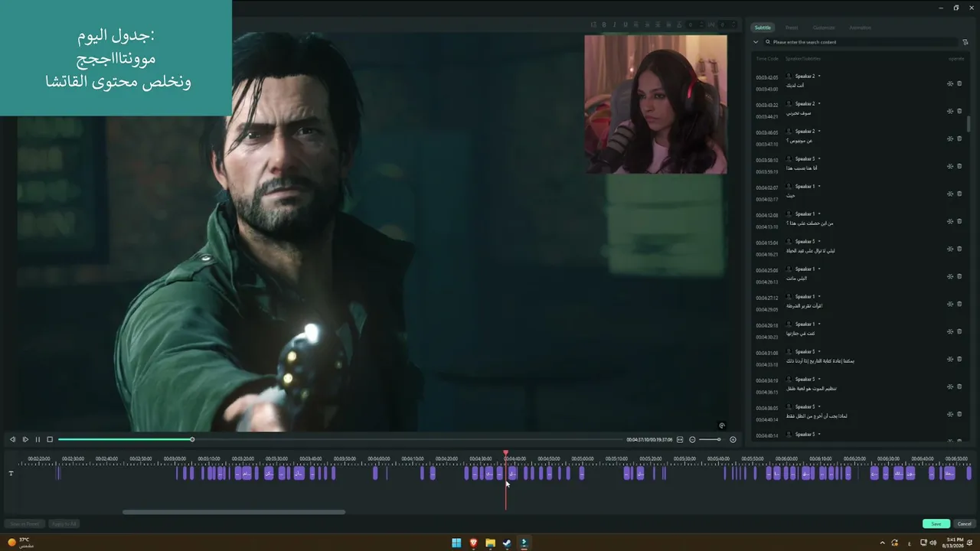Image resolution: width=980 pixels, height=551 pixels.
Task: Delete the subtitle at 00:03:46:05
Action: (x=959, y=139)
